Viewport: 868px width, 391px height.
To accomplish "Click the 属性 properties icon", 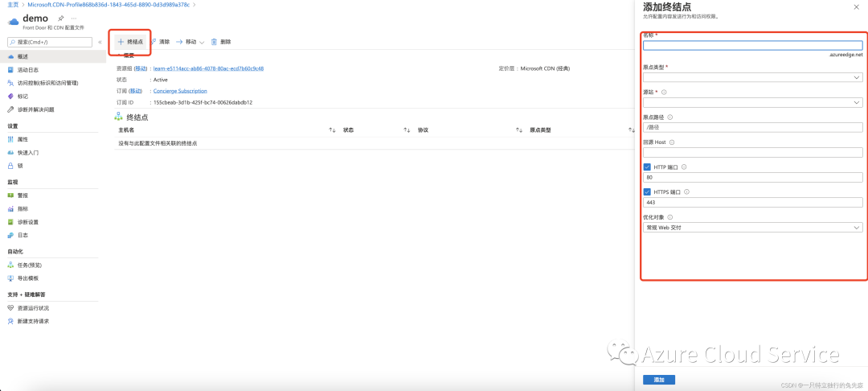I will click(11, 139).
